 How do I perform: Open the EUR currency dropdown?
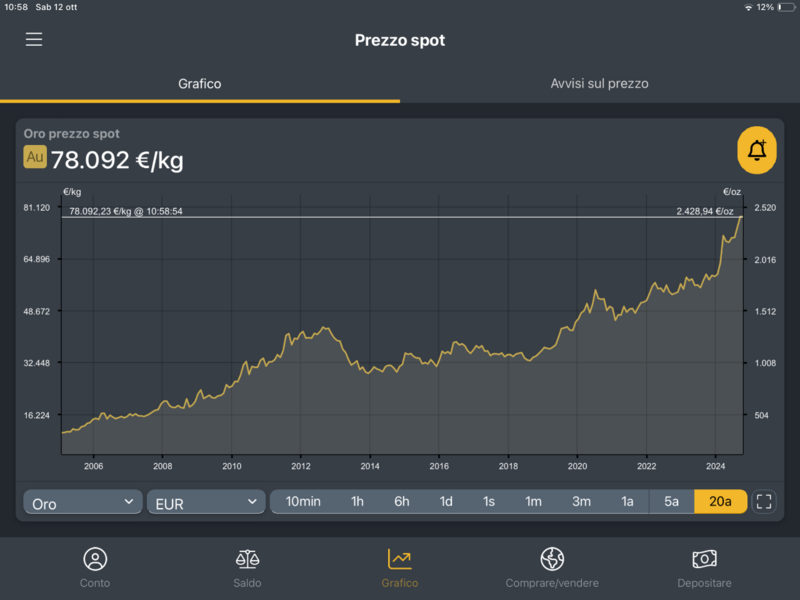pyautogui.click(x=206, y=503)
